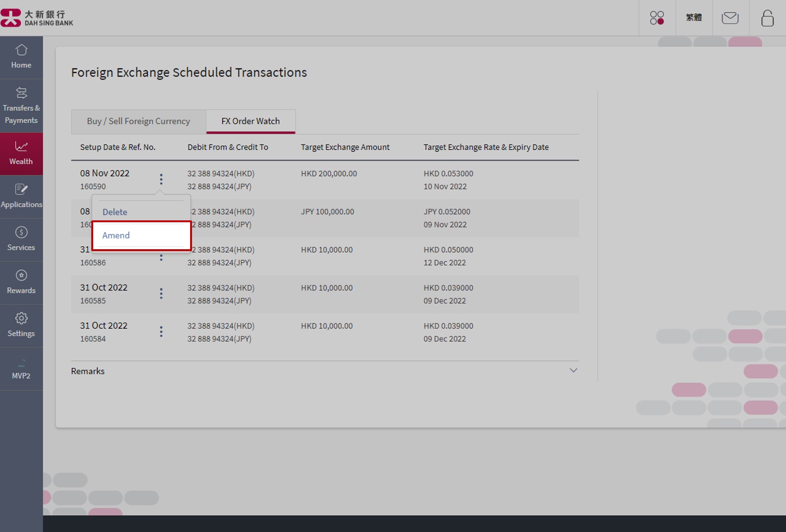Open the Applications sidebar item
Viewport: 786px width, 532px height.
pos(21,197)
